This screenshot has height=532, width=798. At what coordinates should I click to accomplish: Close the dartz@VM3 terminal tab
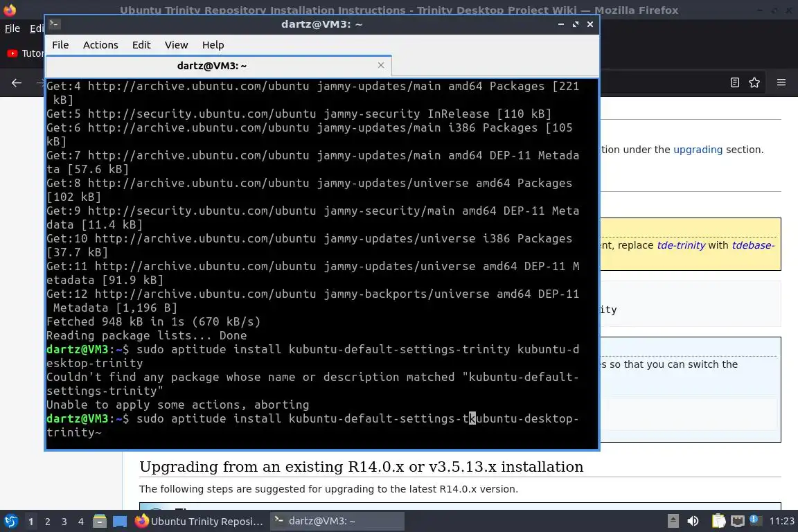click(381, 65)
